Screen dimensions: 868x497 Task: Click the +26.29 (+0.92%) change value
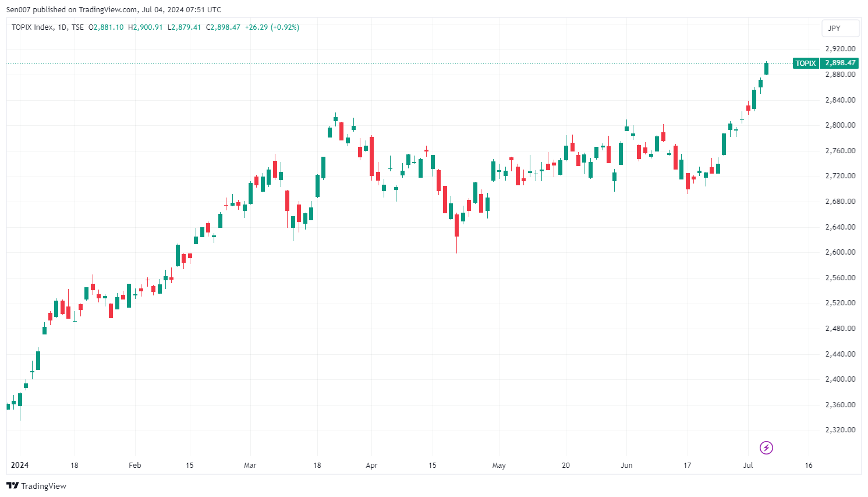pyautogui.click(x=272, y=27)
